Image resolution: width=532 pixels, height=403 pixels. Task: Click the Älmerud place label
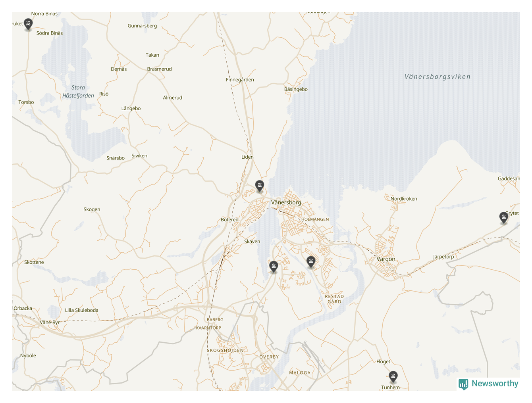172,98
